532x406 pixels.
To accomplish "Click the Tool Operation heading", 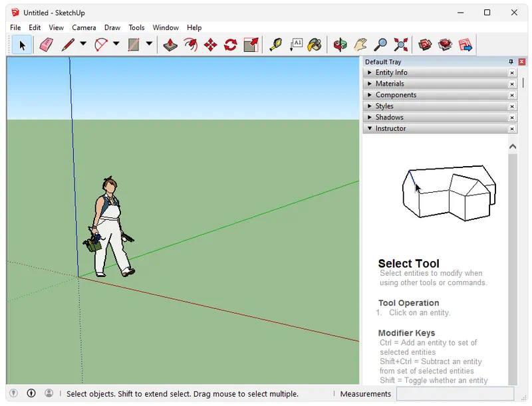I will click(408, 303).
